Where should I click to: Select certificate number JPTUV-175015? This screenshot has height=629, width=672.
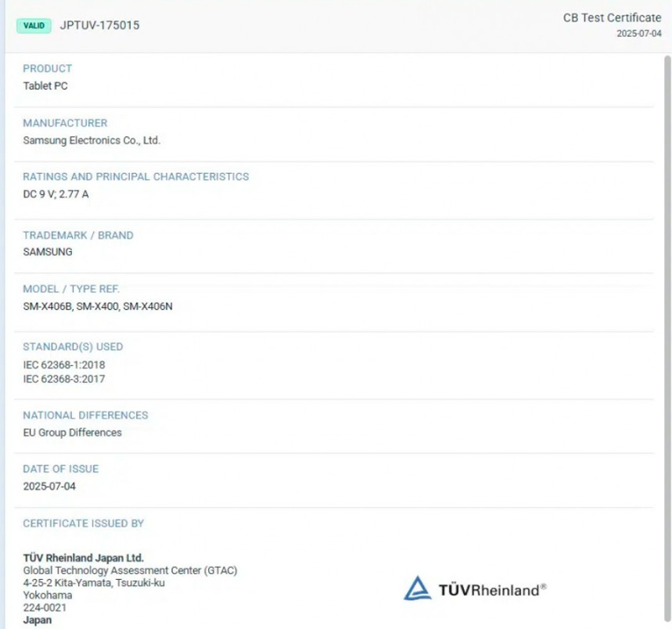[100, 25]
